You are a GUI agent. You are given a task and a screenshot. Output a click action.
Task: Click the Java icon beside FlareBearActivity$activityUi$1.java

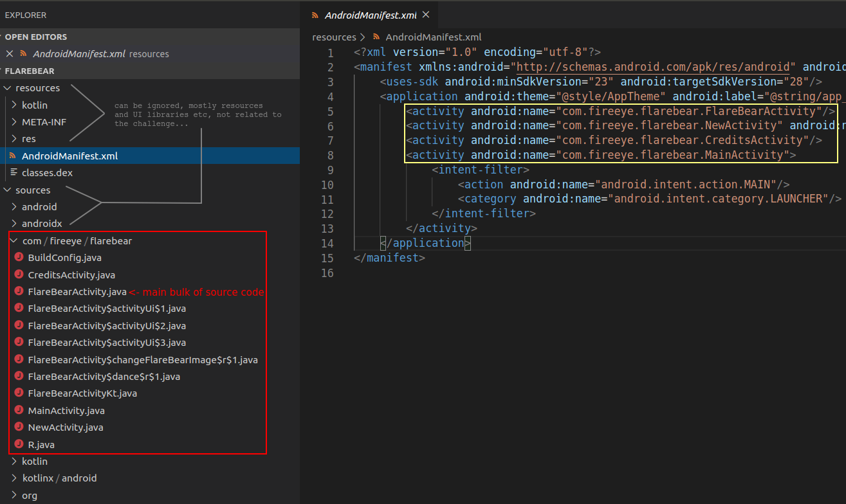[19, 308]
